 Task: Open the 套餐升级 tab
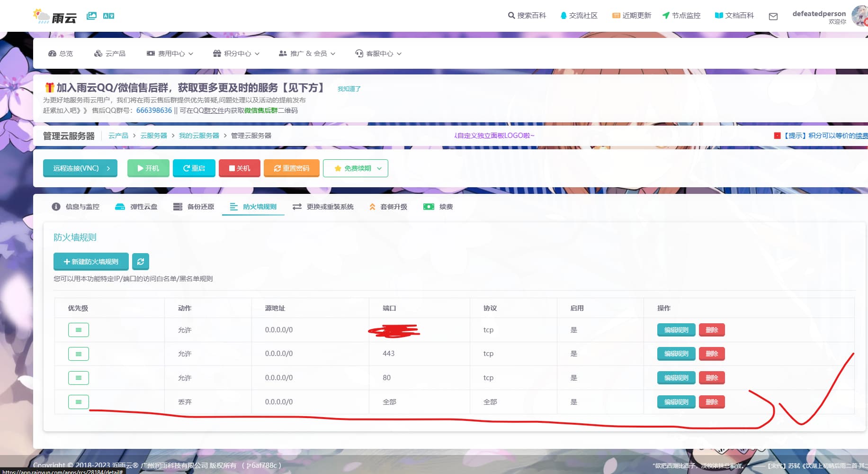tap(388, 207)
